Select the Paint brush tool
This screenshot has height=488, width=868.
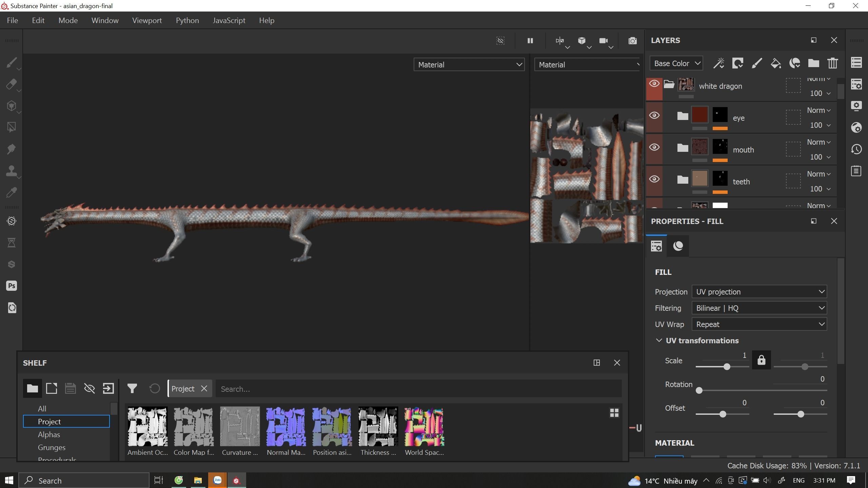tap(11, 63)
